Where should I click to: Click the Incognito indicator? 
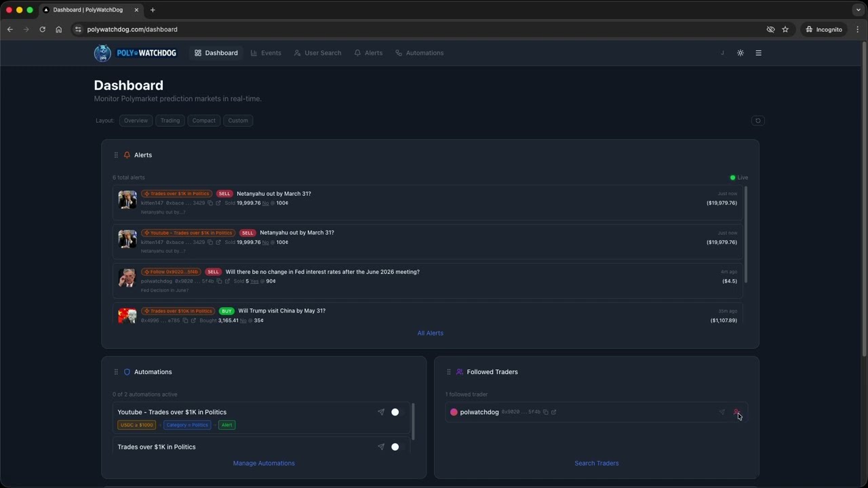point(824,29)
